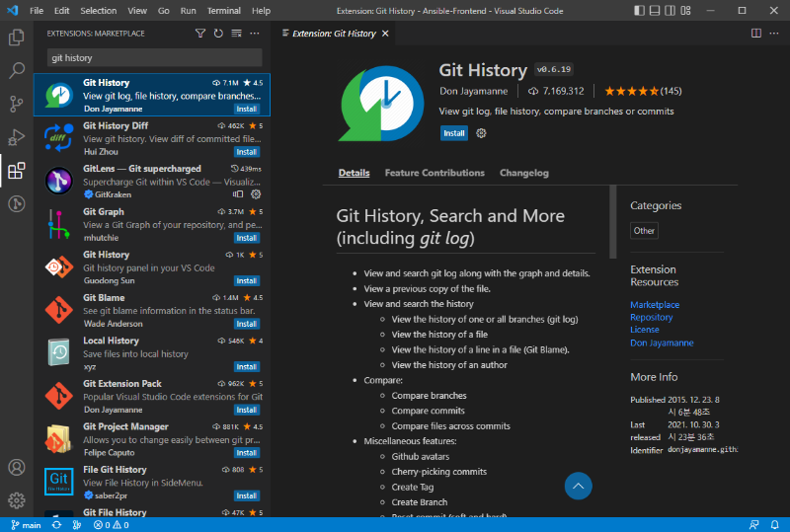Image resolution: width=790 pixels, height=532 pixels.
Task: Open the View menu
Action: pyautogui.click(x=137, y=11)
